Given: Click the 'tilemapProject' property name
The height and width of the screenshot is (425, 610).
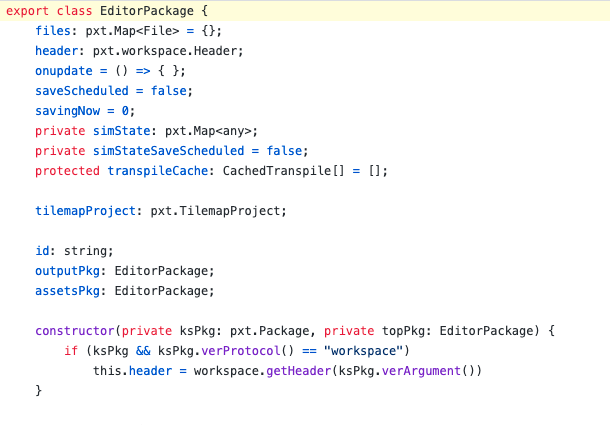Looking at the screenshot, I should click(x=85, y=211).
